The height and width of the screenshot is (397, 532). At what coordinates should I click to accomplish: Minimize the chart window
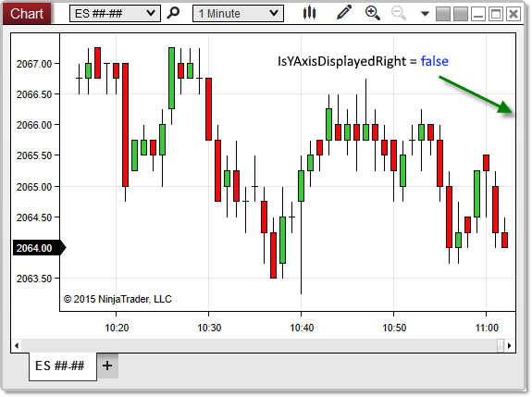(478, 14)
